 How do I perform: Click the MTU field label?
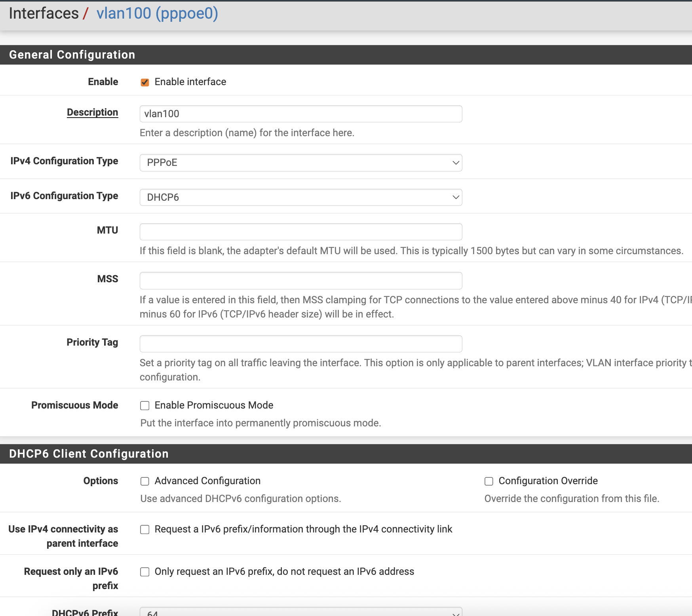tap(107, 230)
